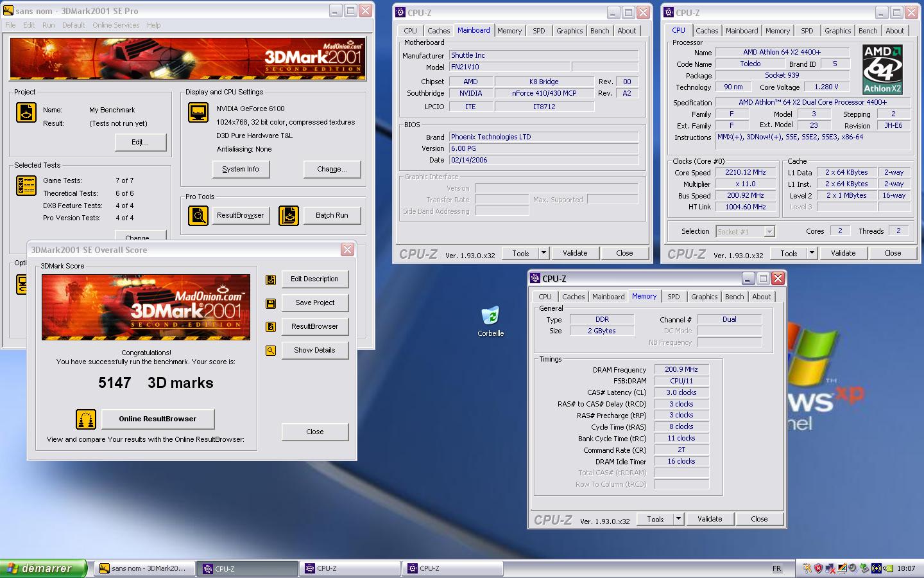
Task: Click the keys icon in the system tray
Action: click(x=807, y=568)
